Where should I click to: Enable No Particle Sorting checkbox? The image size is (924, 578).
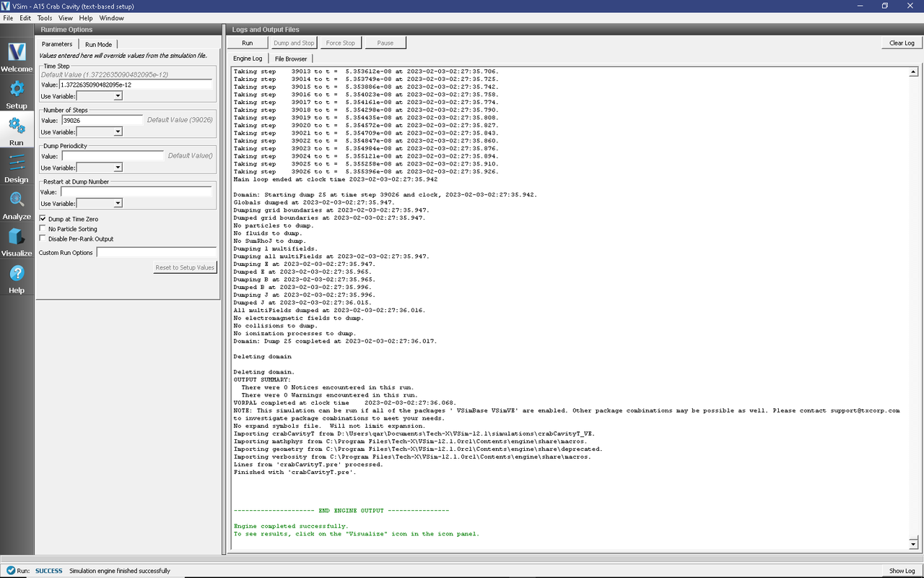43,229
